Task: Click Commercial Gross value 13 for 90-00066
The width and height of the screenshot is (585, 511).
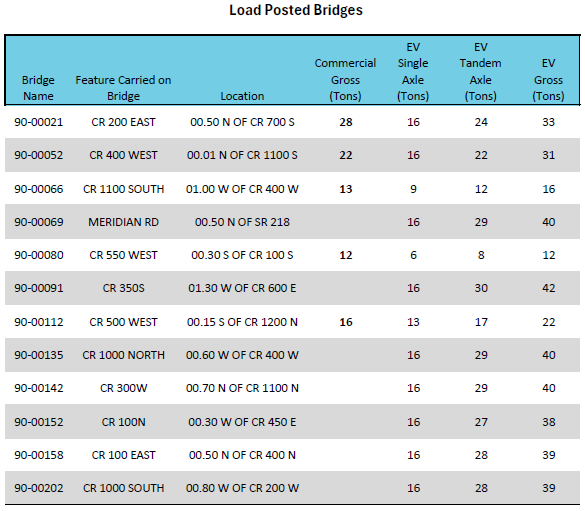Action: 346,189
